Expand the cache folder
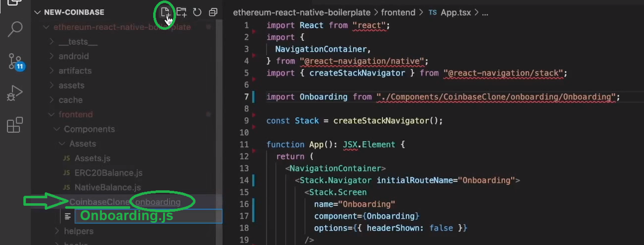The image size is (644, 245). (x=71, y=100)
